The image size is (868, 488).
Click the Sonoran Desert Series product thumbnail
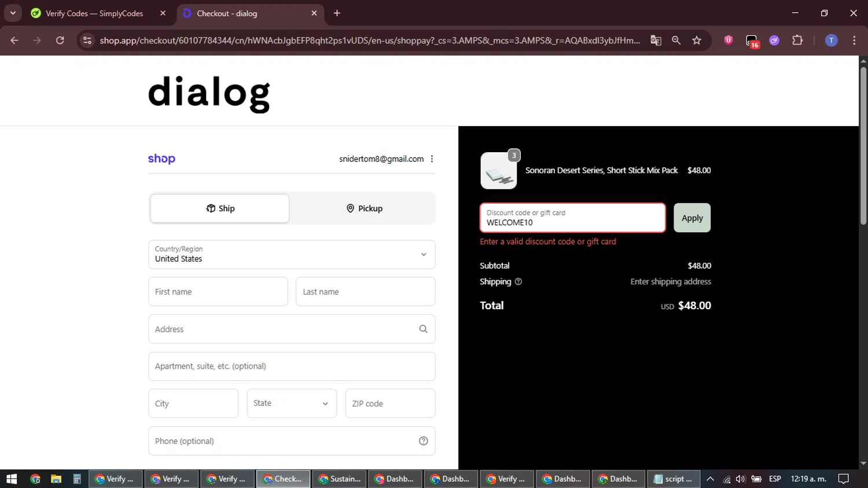pos(499,171)
